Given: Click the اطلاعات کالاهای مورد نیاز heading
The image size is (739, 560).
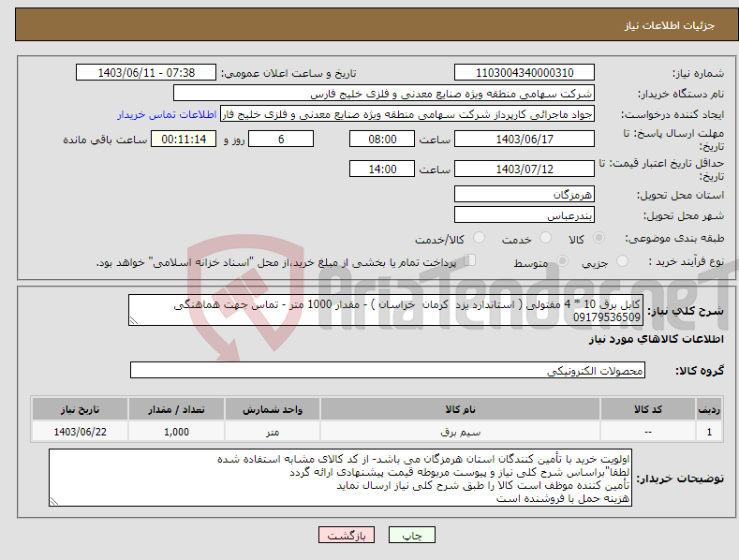Looking at the screenshot, I should pyautogui.click(x=656, y=339).
